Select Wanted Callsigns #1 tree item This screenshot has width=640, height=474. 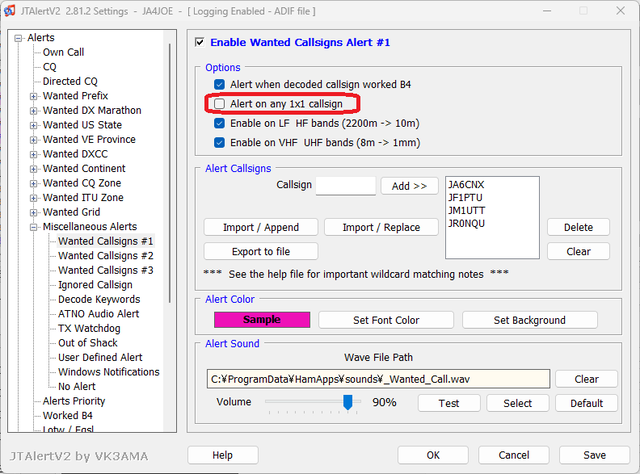[106, 241]
